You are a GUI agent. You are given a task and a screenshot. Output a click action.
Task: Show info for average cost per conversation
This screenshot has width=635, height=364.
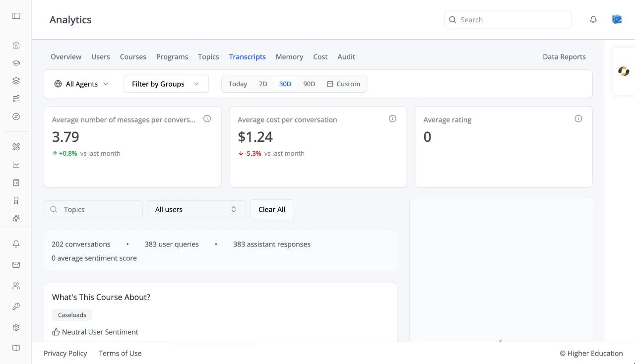pyautogui.click(x=393, y=119)
